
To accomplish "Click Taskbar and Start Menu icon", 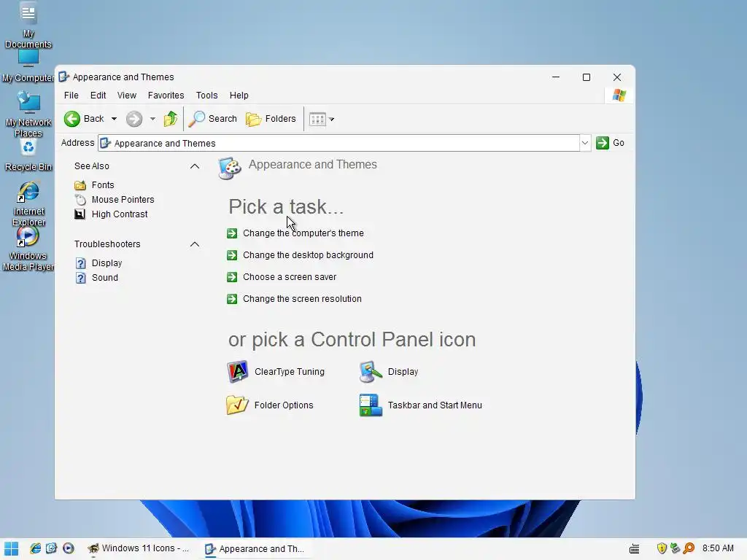I will coord(371,405).
